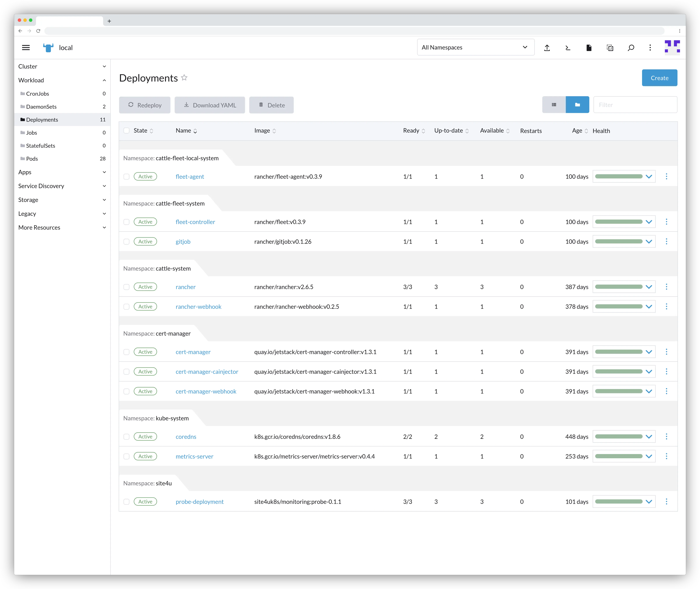Expand the Storage sidebar section

point(62,200)
